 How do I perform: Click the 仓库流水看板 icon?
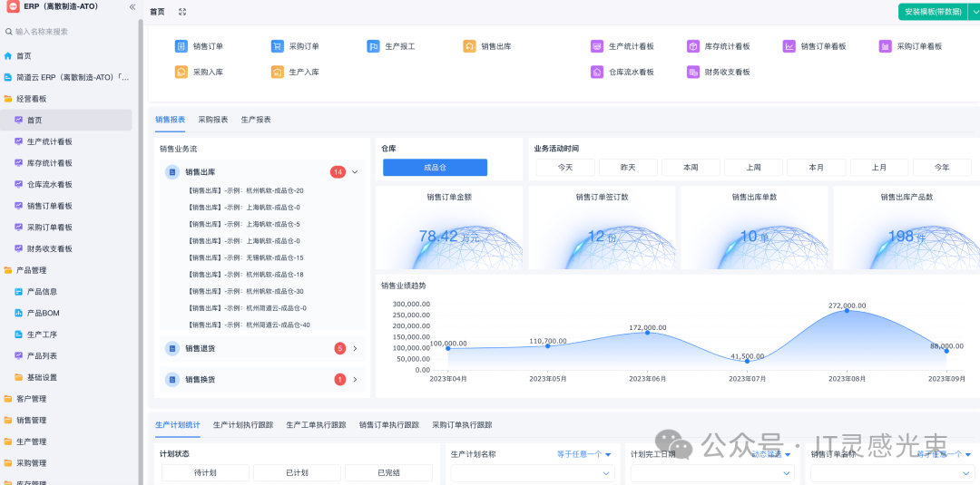click(597, 72)
